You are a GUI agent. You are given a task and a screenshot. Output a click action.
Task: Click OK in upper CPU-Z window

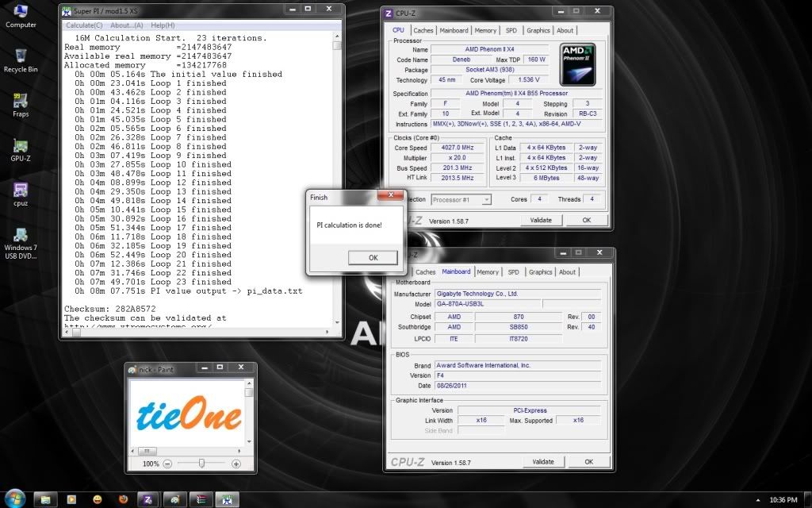(x=586, y=221)
